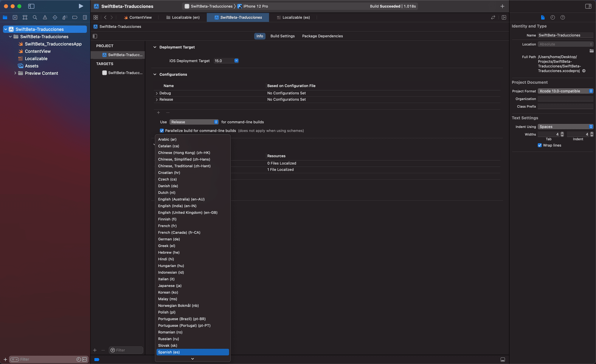Viewport: 596px width, 364px height.
Task: Toggle the Wrap lines checkbox
Action: pos(540,145)
